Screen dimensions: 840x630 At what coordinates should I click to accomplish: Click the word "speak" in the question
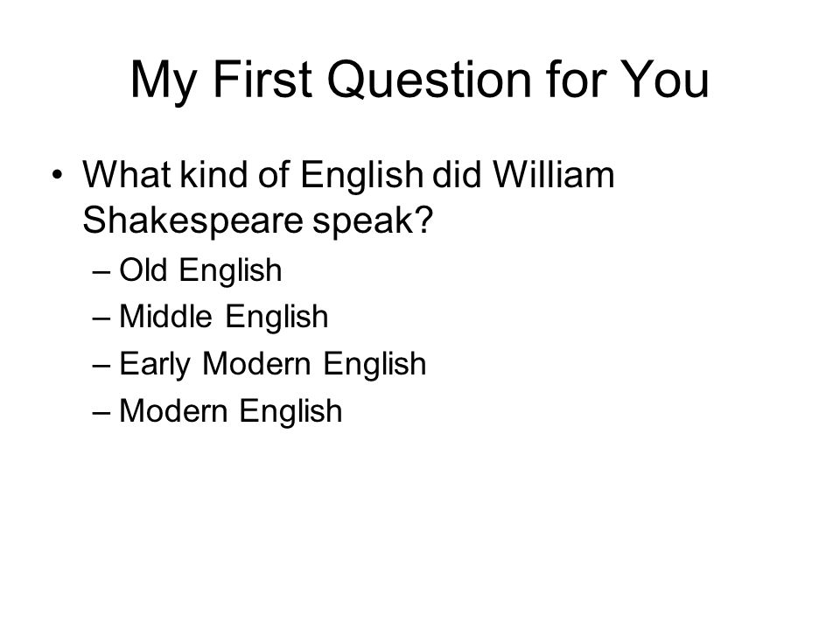tap(363, 221)
